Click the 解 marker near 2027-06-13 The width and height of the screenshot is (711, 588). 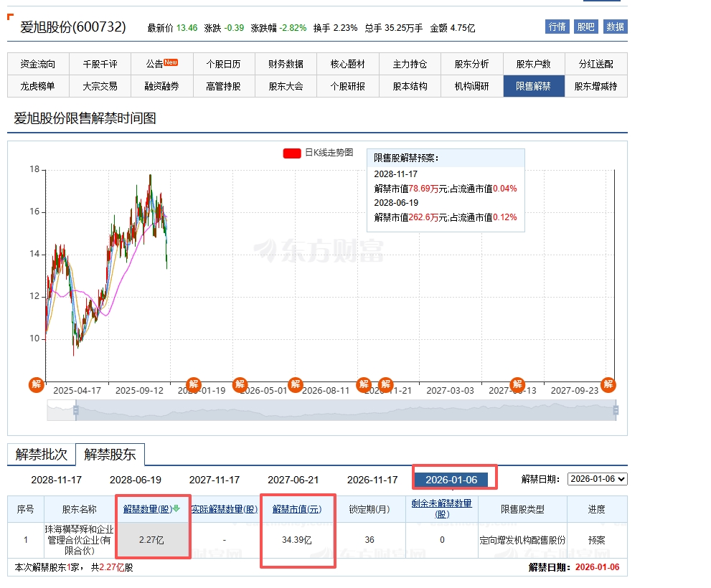pos(517,384)
